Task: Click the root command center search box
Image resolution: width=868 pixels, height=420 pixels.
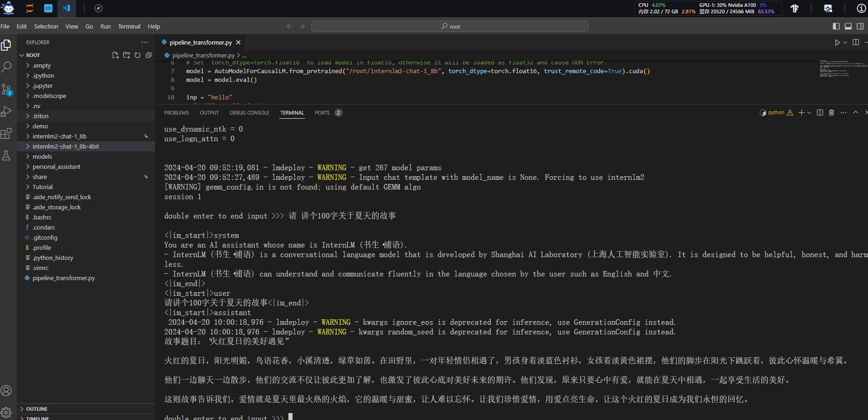Action: [450, 26]
